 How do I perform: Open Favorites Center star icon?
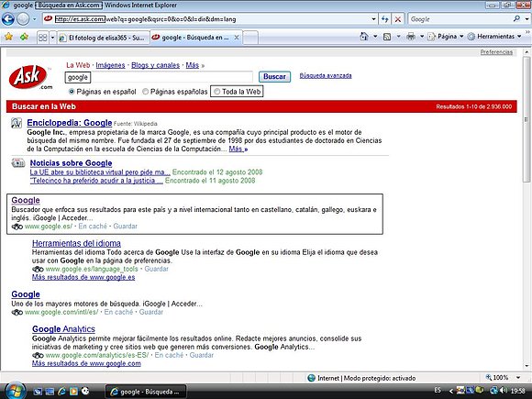pyautogui.click(x=8, y=37)
